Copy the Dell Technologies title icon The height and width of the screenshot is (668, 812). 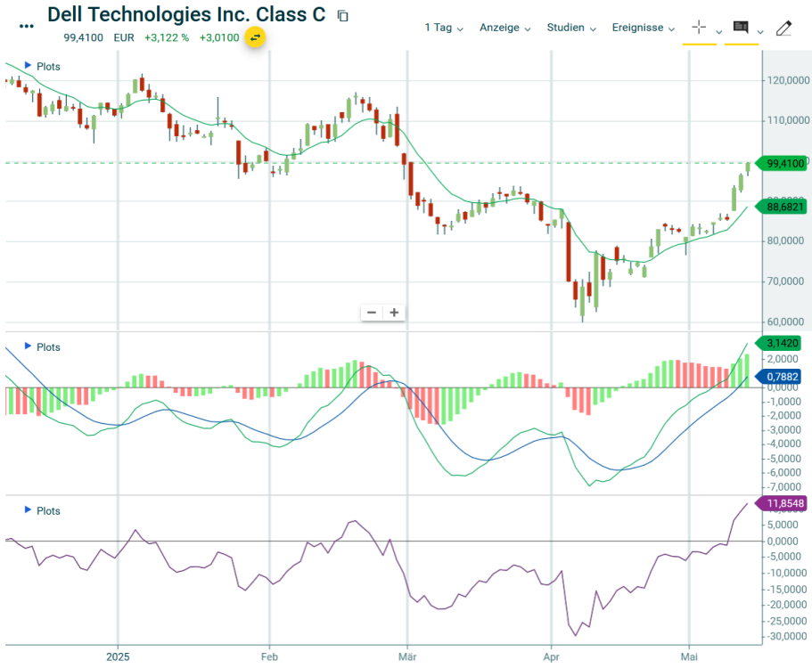342,16
